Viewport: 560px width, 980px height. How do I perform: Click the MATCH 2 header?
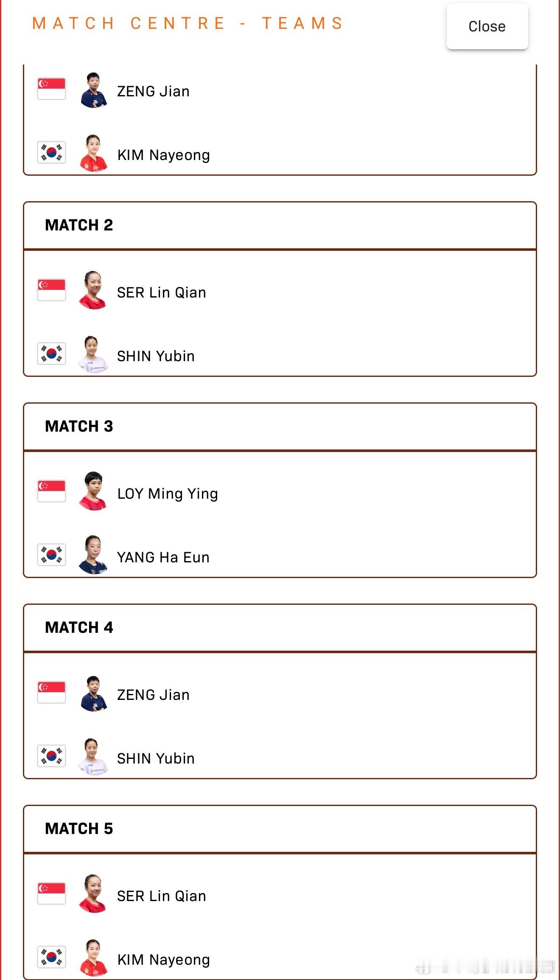pos(280,225)
